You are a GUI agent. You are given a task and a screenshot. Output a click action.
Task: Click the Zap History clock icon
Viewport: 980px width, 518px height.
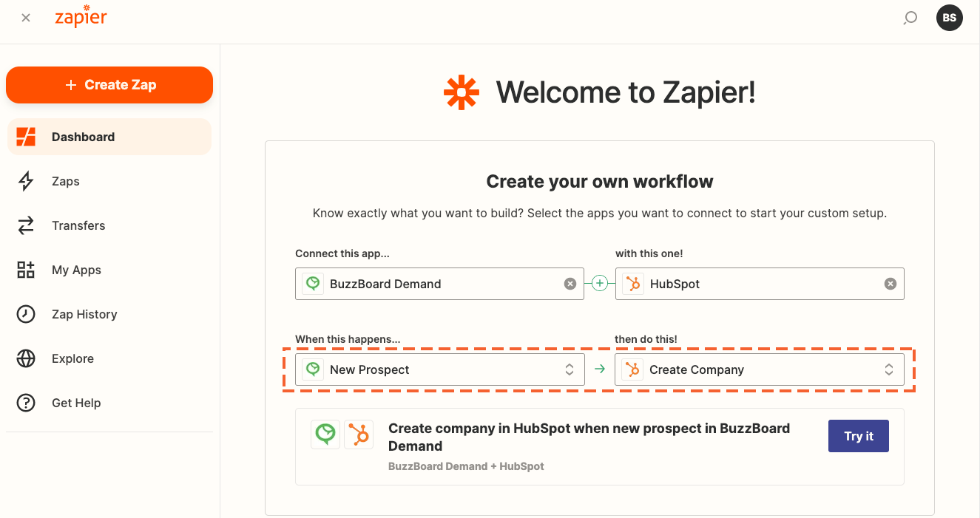tap(26, 314)
